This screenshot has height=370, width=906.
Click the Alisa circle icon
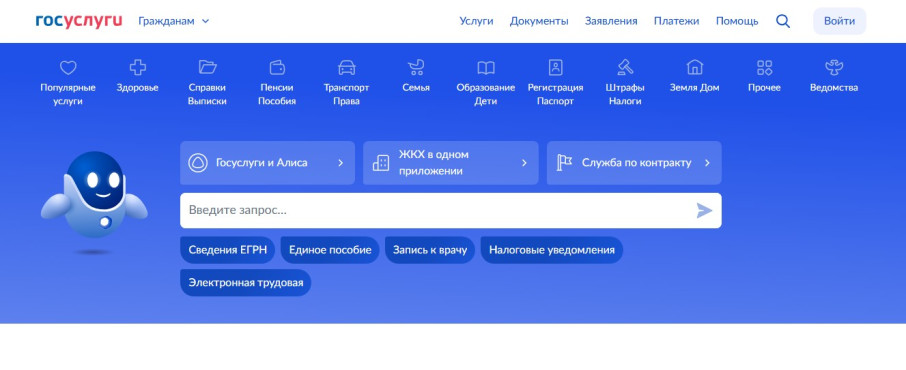pos(198,163)
